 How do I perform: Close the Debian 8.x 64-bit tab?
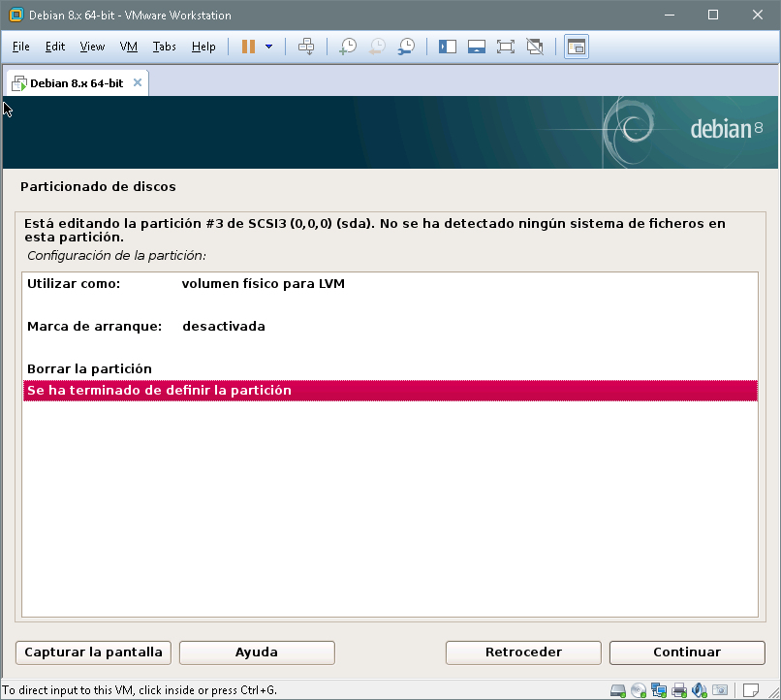coord(138,82)
